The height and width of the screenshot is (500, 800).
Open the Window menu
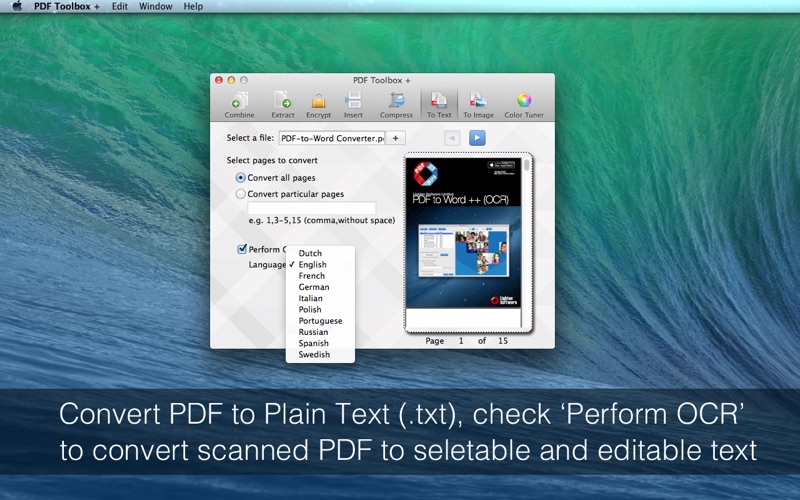[x=156, y=6]
